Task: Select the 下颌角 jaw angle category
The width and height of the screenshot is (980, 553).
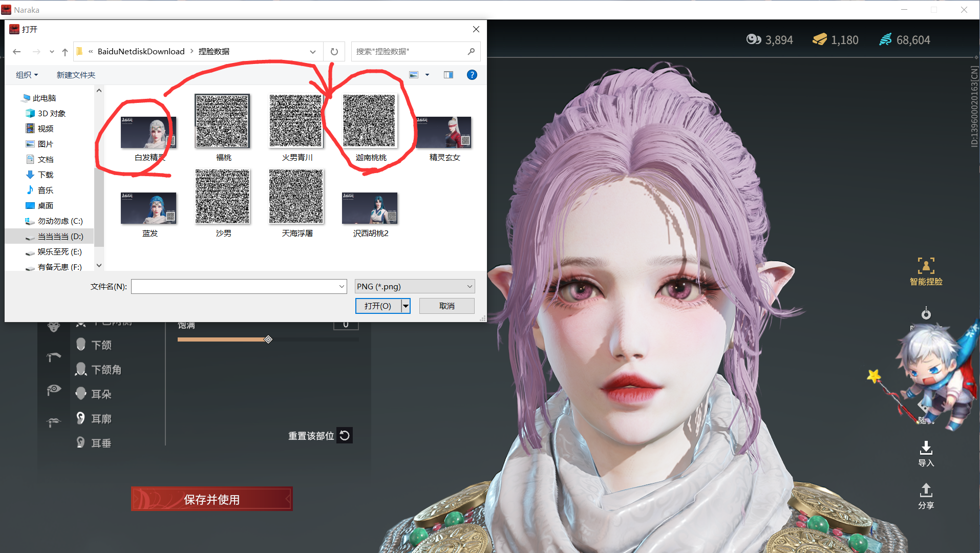Action: coord(98,369)
